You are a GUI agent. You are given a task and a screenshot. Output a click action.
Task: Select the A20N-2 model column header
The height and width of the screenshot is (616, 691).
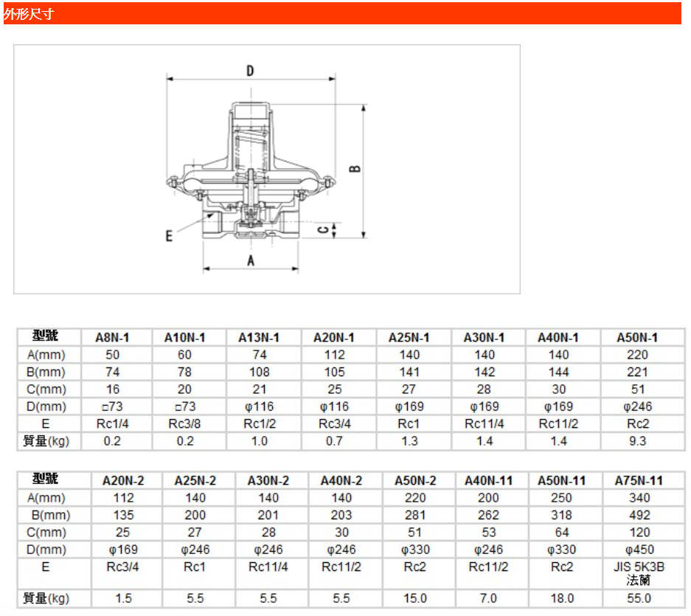click(x=123, y=480)
